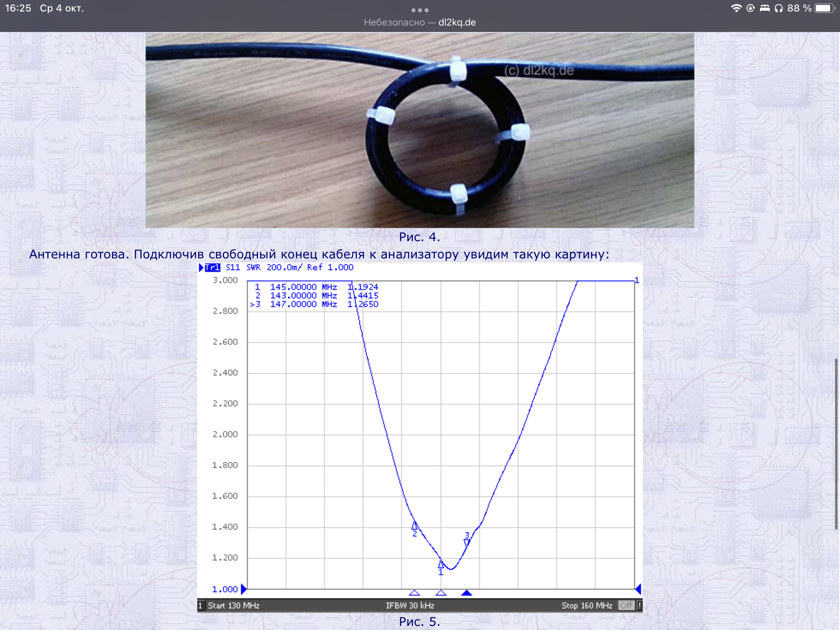
Task: Click the Start 130 MHz label
Action: tap(233, 605)
